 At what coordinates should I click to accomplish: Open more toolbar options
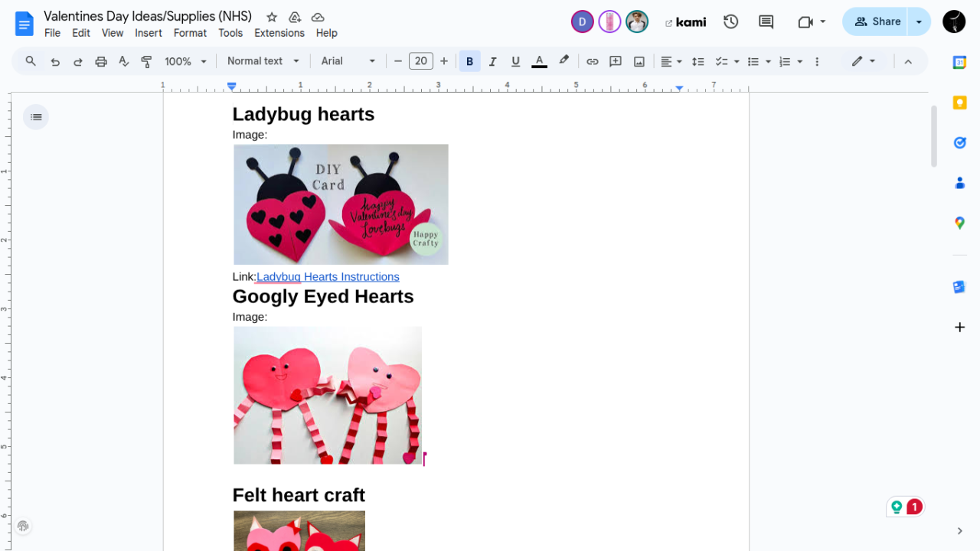[x=817, y=61]
